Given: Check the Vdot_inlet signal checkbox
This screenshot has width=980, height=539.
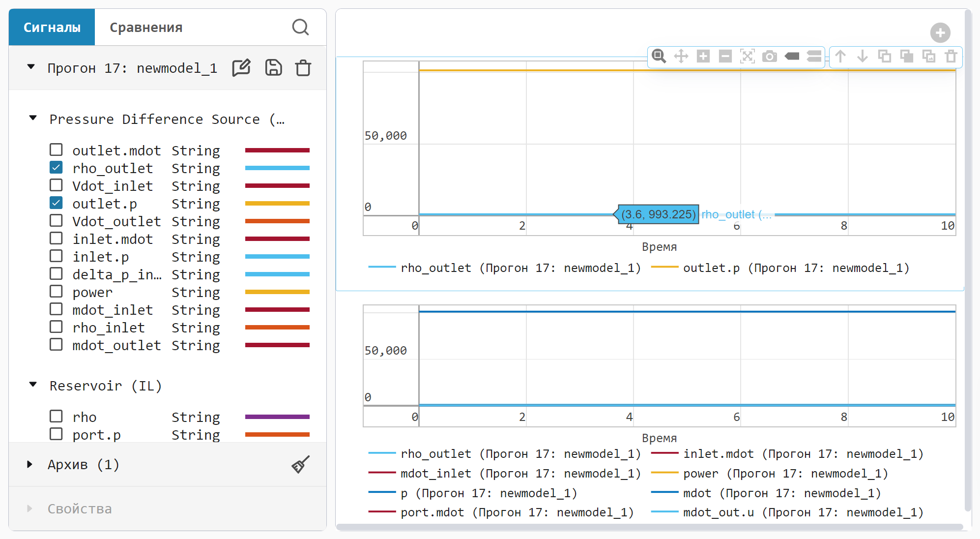Looking at the screenshot, I should (56, 185).
